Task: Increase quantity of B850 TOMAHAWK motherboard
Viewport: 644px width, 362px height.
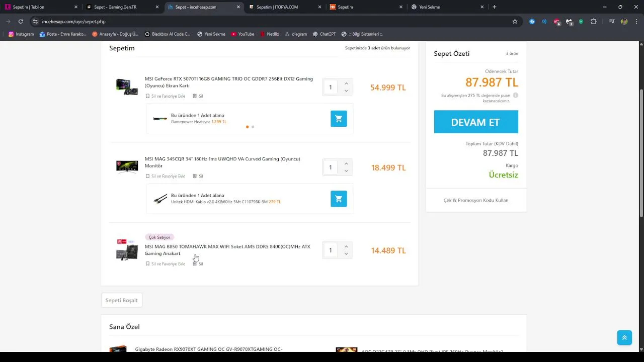Action: click(x=346, y=246)
